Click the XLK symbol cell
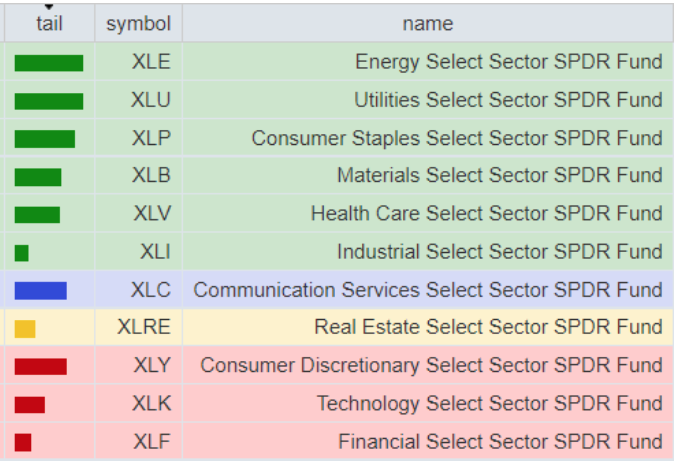The image size is (676, 462). point(151,404)
